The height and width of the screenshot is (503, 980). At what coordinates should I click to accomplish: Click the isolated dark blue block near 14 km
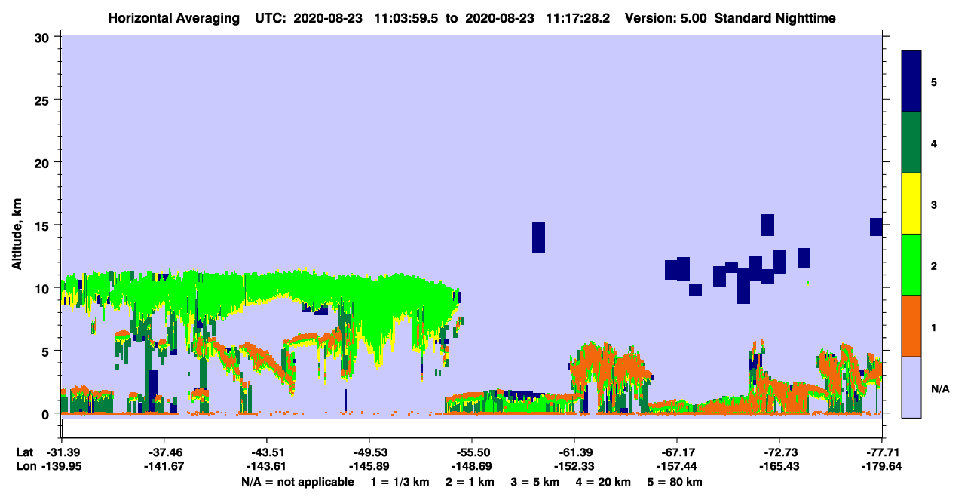tap(538, 238)
